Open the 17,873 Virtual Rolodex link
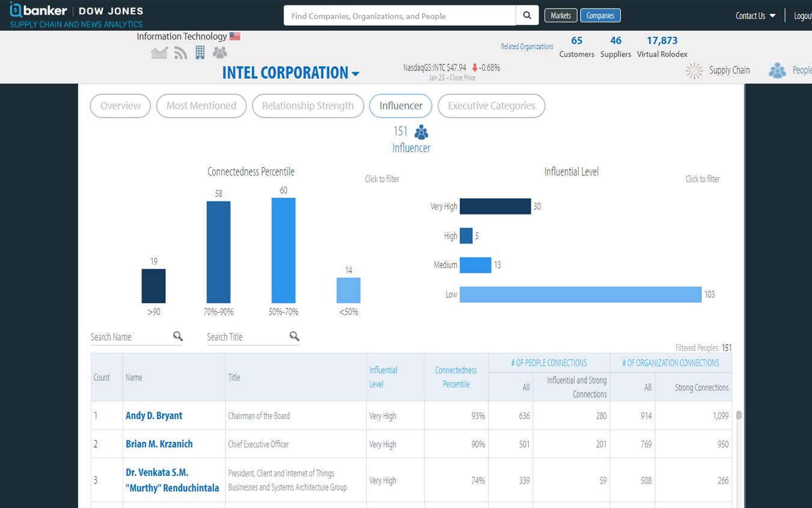Viewport: 812px width, 508px height. click(x=662, y=46)
